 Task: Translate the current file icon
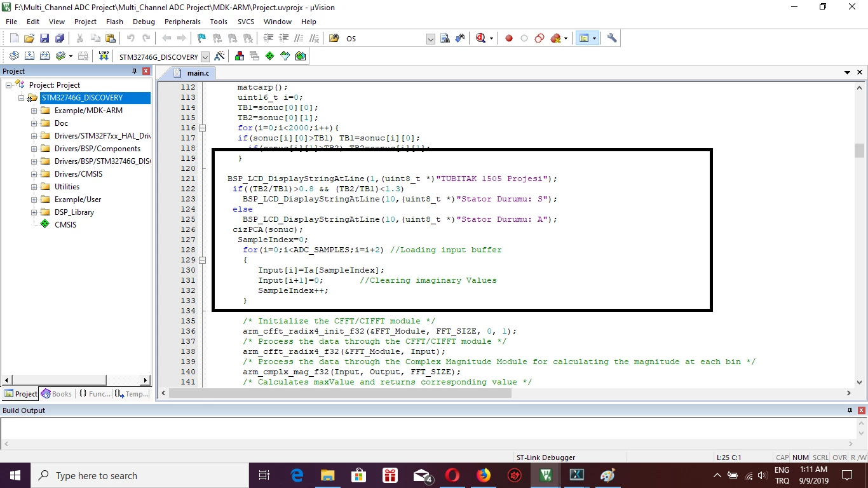pos(14,56)
